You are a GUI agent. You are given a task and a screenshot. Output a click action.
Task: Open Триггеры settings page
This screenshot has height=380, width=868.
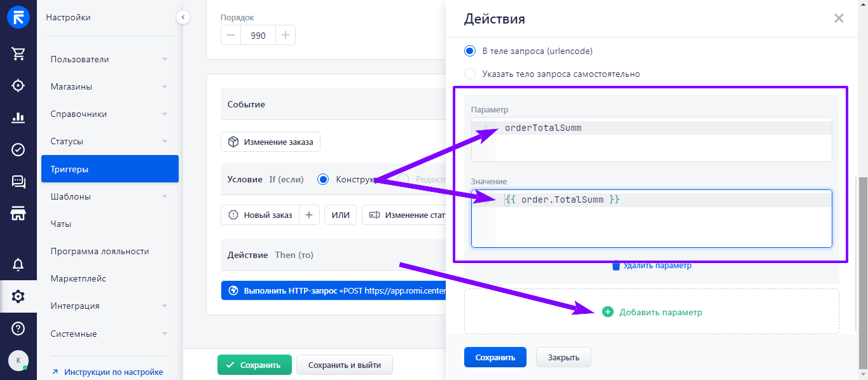[110, 169]
